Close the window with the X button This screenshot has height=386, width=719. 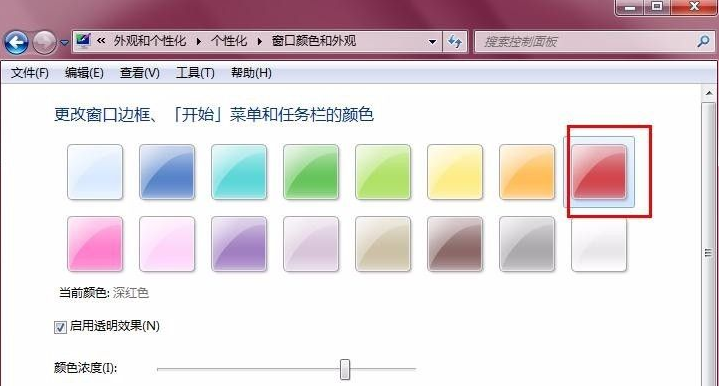[x=694, y=6]
